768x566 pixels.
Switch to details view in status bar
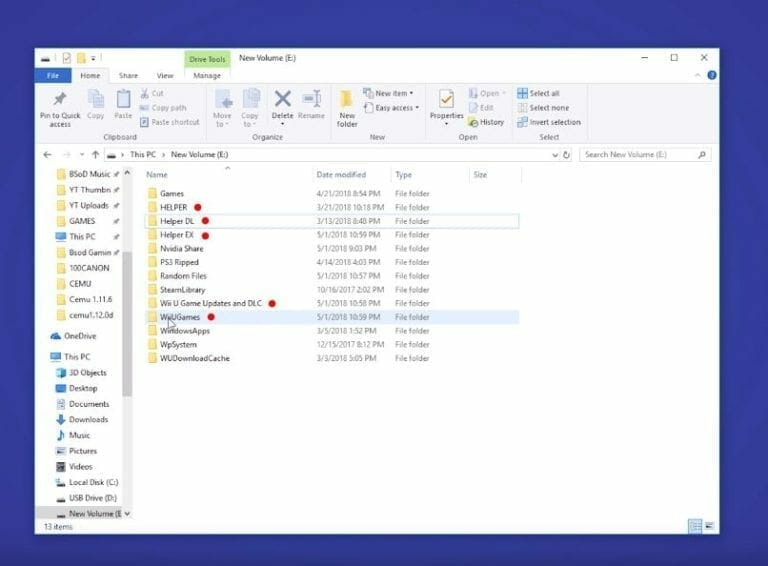[695, 526]
